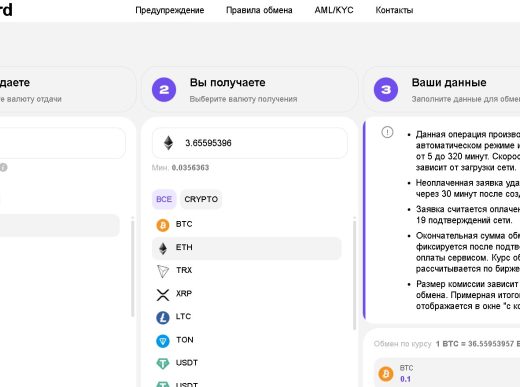The width and height of the screenshot is (520, 387).
Task: Click the TON coin icon
Action: pyautogui.click(x=163, y=341)
